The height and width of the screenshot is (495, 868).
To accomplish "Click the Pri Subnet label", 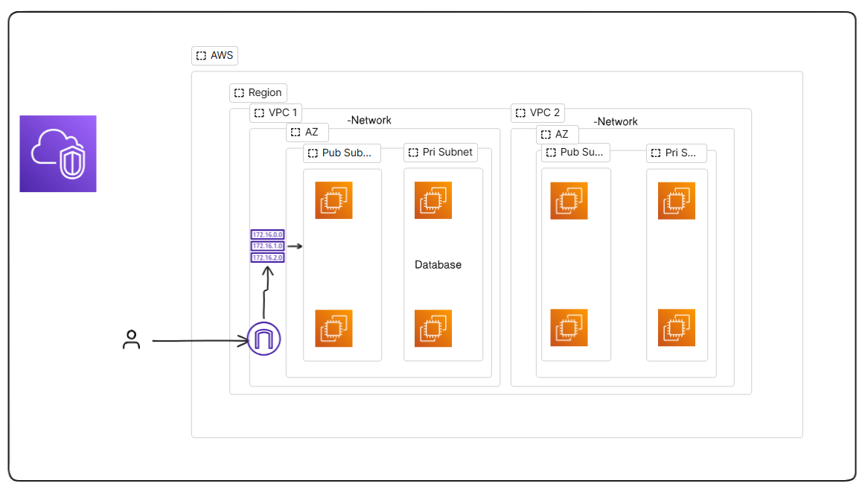I will click(x=441, y=153).
